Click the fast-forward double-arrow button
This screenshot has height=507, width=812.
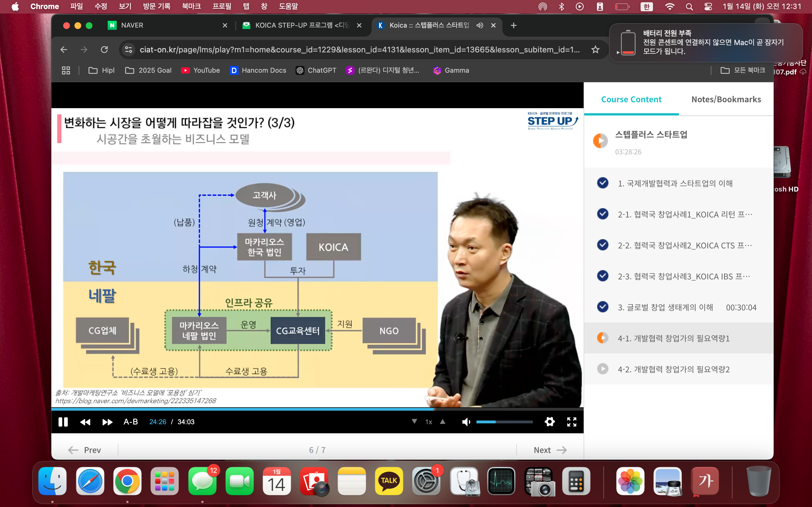point(107,422)
